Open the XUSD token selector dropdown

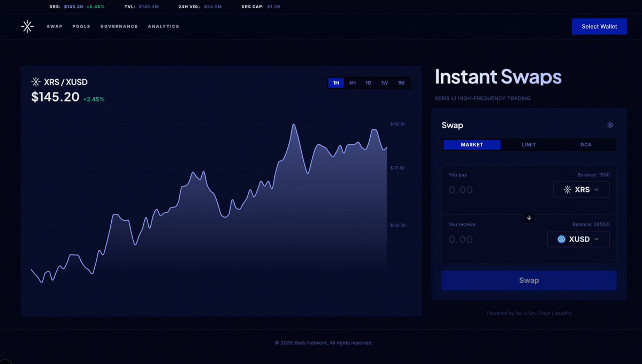[x=578, y=239]
